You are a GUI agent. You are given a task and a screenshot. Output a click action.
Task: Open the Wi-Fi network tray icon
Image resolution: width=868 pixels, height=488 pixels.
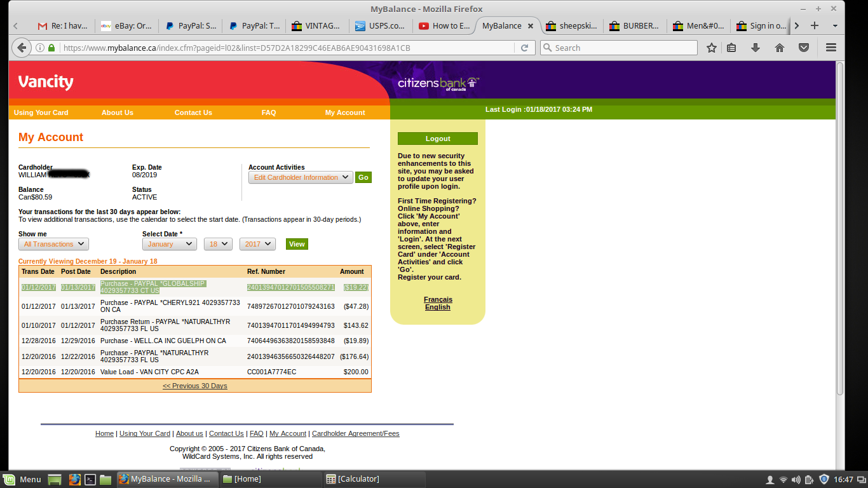tap(783, 479)
